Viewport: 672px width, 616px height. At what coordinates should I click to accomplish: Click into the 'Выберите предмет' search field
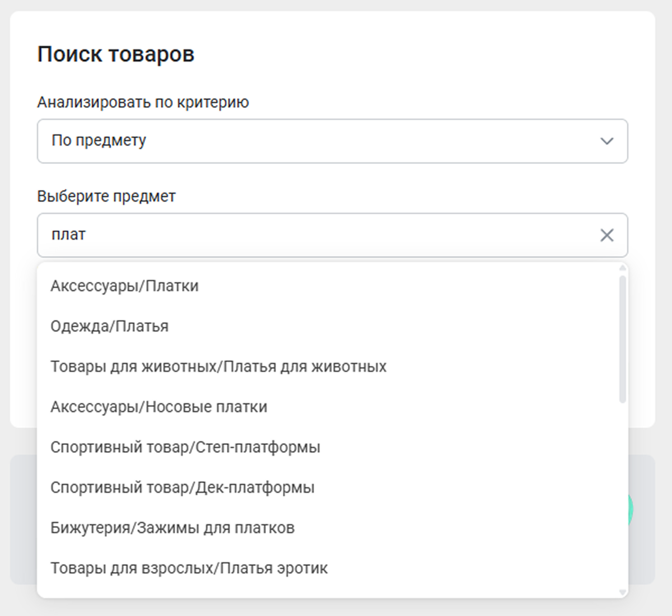314,235
